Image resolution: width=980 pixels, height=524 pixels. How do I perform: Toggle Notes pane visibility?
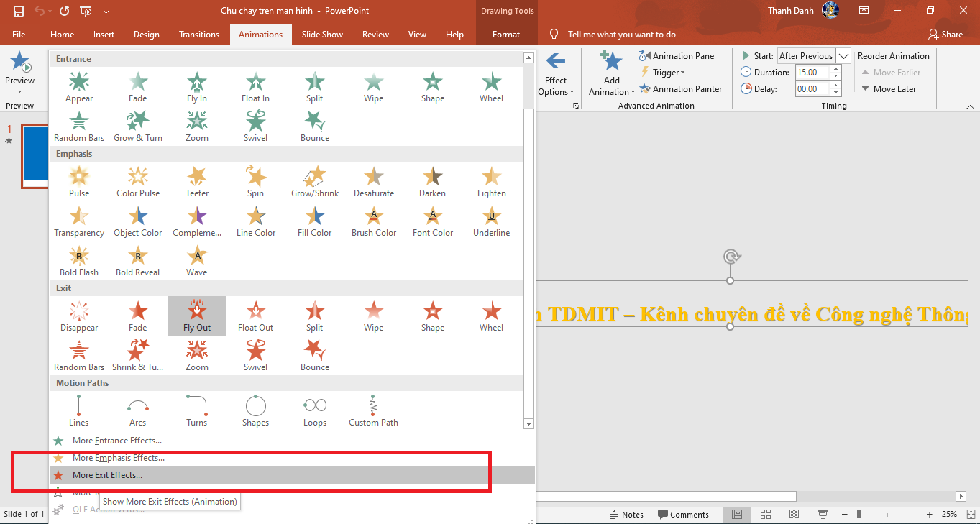[627, 514]
